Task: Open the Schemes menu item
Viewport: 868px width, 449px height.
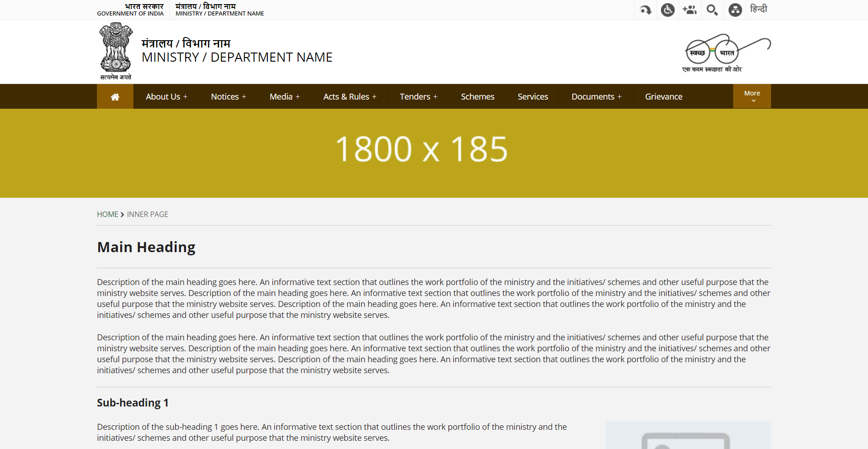Action: (477, 97)
